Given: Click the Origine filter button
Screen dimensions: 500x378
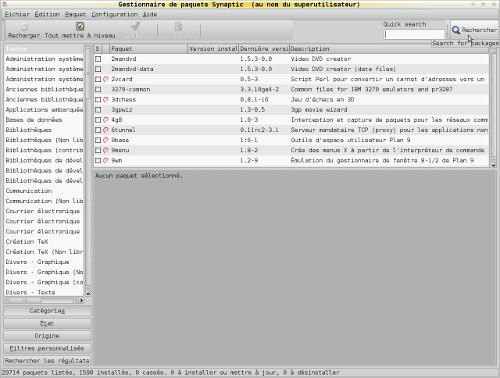Looking at the screenshot, I should point(47,336).
